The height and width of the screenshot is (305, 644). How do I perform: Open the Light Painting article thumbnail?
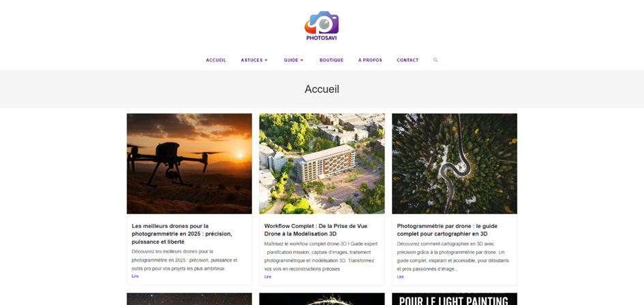pos(455,299)
